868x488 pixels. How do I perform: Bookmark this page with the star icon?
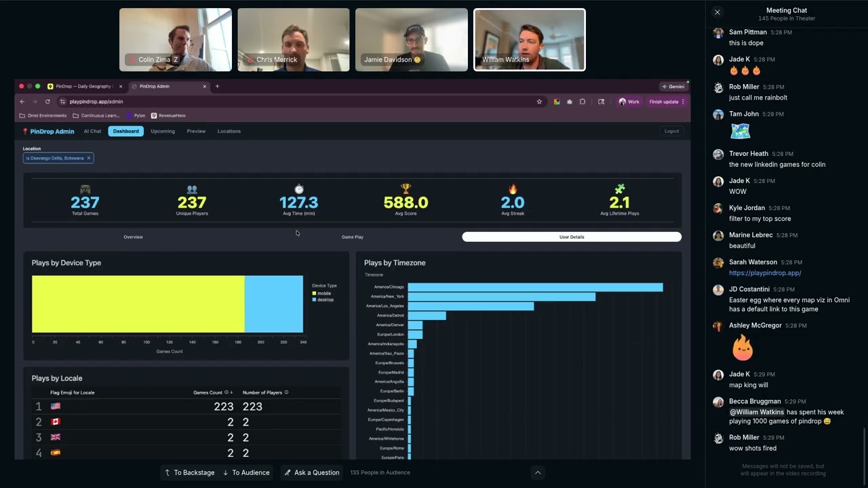(x=539, y=102)
